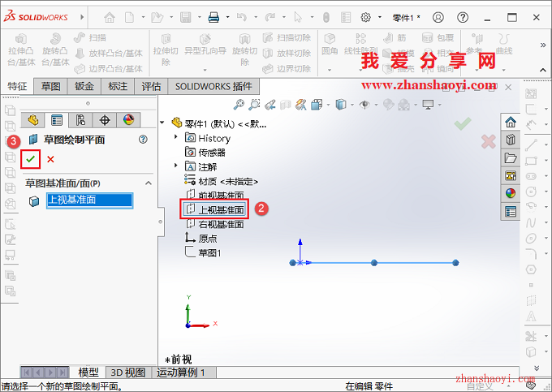Viewport: 552px width, 392px height.
Task: Open options gear dropdown arrow
Action: (380, 17)
